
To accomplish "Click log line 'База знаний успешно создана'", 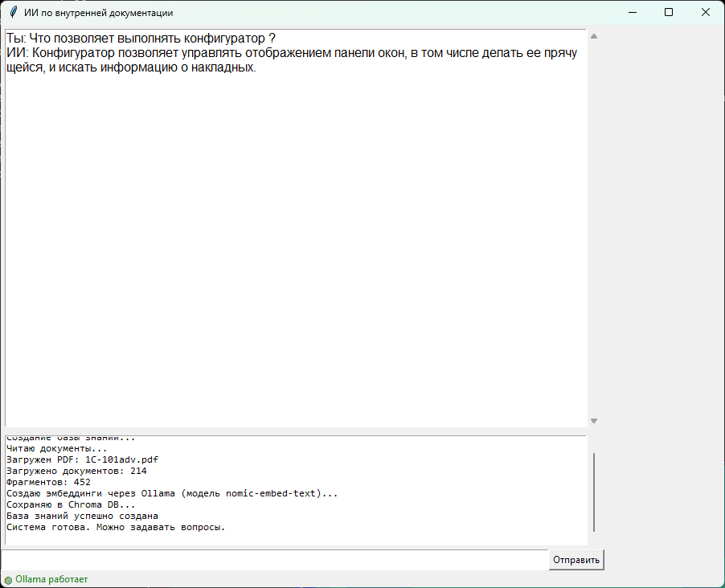I will tap(82, 516).
